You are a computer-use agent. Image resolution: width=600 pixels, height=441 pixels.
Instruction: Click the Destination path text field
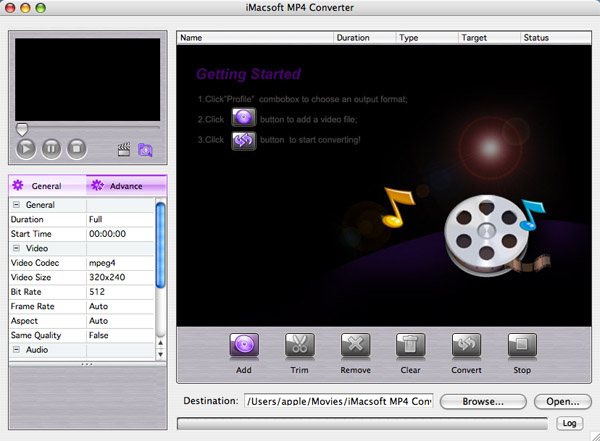338,401
